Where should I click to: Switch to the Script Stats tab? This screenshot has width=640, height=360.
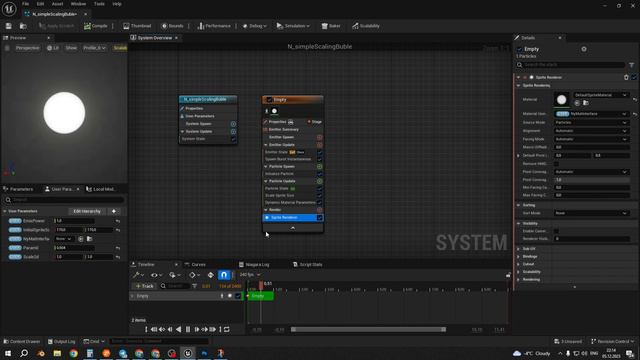(308, 264)
